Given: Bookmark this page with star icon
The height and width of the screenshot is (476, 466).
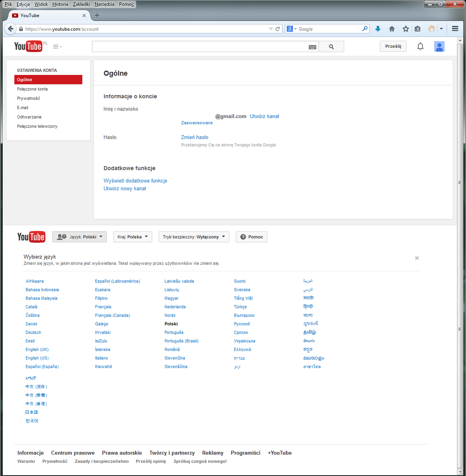Looking at the screenshot, I should point(406,29).
